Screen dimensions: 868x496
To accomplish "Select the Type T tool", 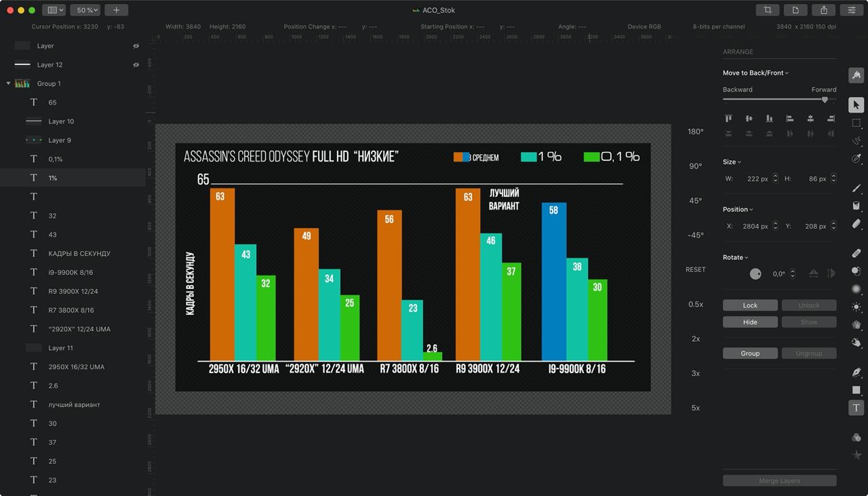I will click(856, 408).
